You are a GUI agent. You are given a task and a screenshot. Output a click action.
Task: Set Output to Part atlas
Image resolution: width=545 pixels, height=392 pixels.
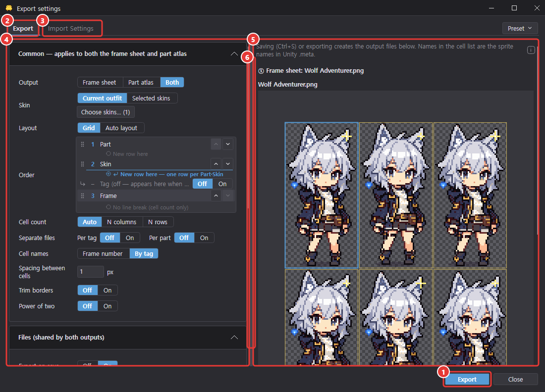point(141,82)
